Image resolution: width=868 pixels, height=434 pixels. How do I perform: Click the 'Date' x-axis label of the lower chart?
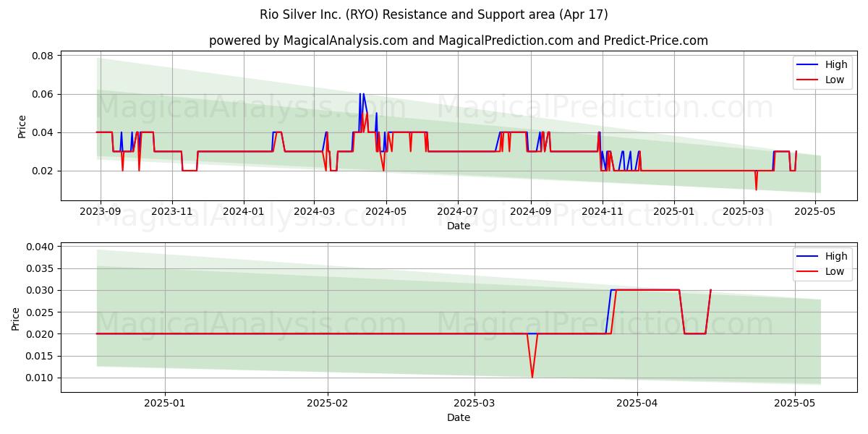pos(459,417)
